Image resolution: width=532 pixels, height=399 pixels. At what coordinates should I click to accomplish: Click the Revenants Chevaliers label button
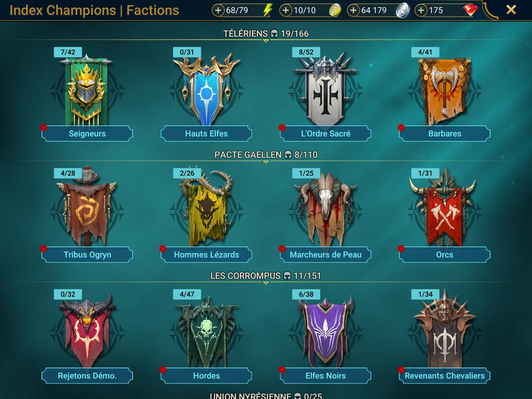point(445,376)
